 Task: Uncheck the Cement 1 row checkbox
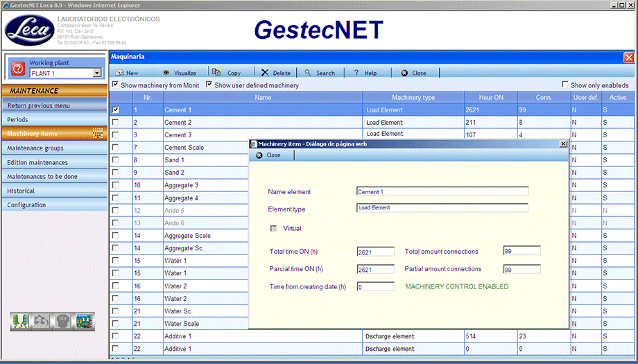click(116, 110)
